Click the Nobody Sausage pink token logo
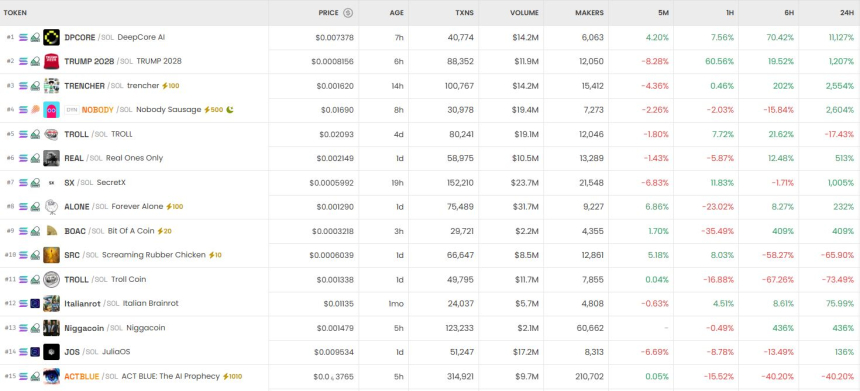The width and height of the screenshot is (860, 391). [52, 110]
